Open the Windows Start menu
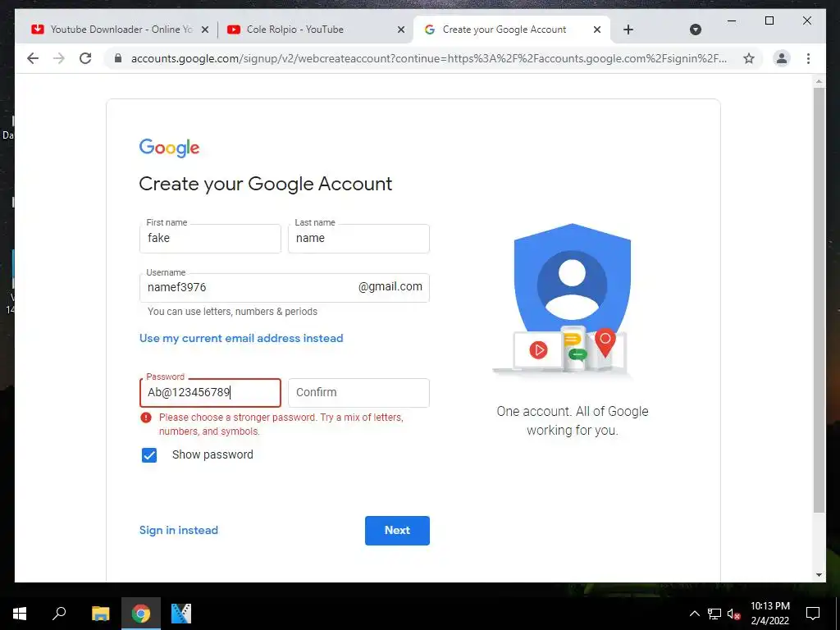840x630 pixels. [x=20, y=614]
